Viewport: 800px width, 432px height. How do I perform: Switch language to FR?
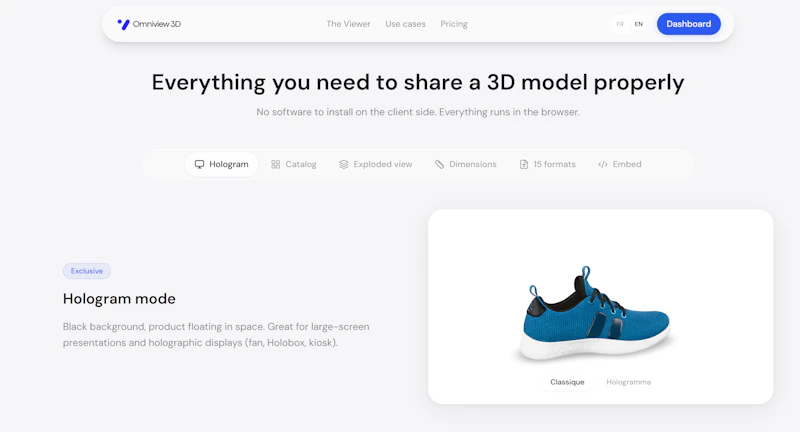(620, 24)
